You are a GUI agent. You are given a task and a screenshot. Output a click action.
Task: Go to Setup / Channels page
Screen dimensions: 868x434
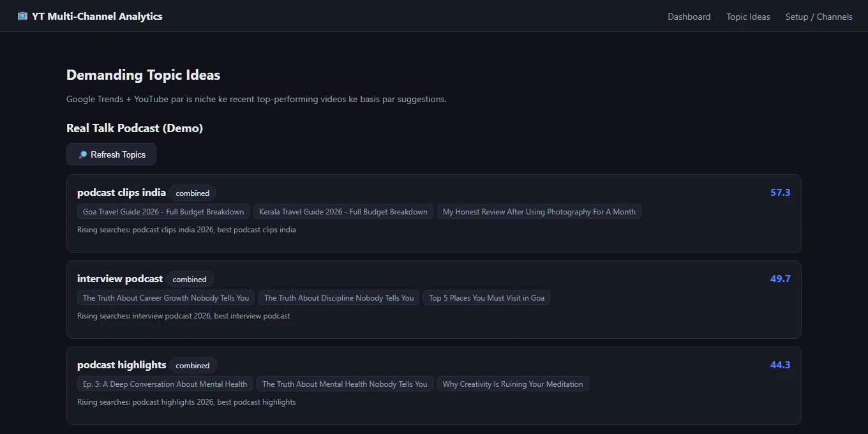click(x=819, y=17)
